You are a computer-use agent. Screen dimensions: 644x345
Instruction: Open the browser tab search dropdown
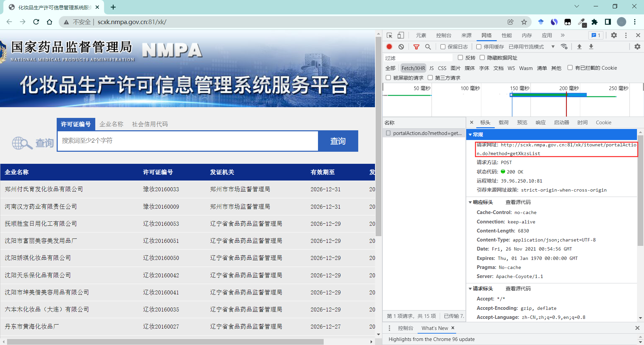click(577, 6)
